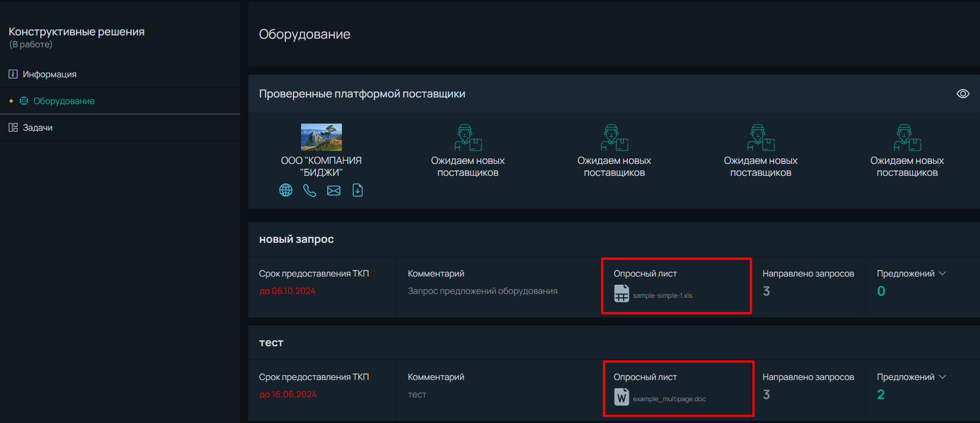The height and width of the screenshot is (423, 980).
Task: Toggle the eye icon for verified suppliers
Action: (x=963, y=94)
